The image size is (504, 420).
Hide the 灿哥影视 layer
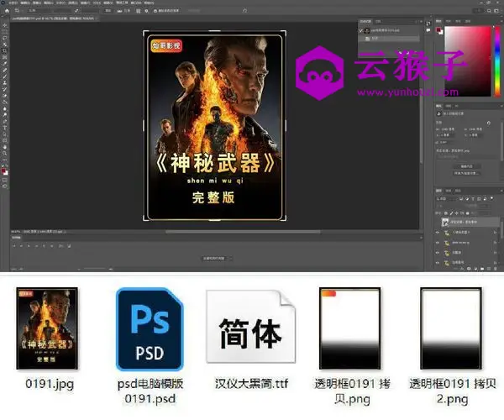437,263
